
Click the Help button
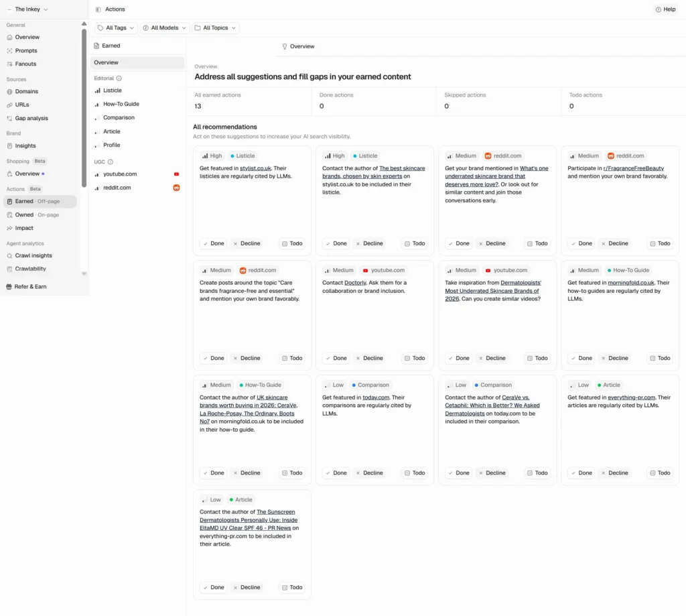(665, 9)
